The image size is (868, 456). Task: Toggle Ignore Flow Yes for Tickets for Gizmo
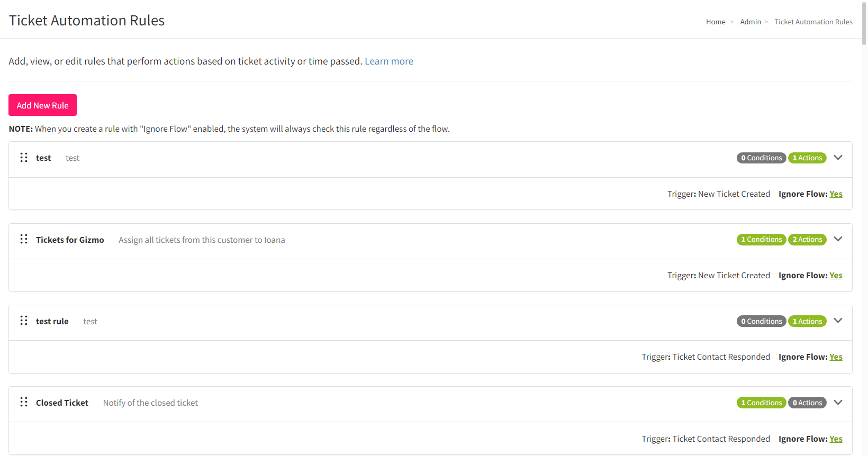click(x=836, y=276)
